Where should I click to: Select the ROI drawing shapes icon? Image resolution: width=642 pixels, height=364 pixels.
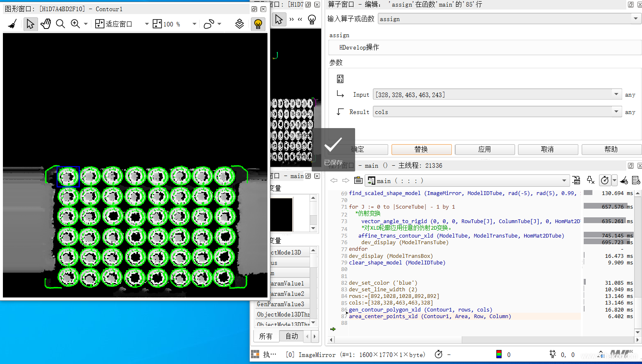tap(209, 24)
